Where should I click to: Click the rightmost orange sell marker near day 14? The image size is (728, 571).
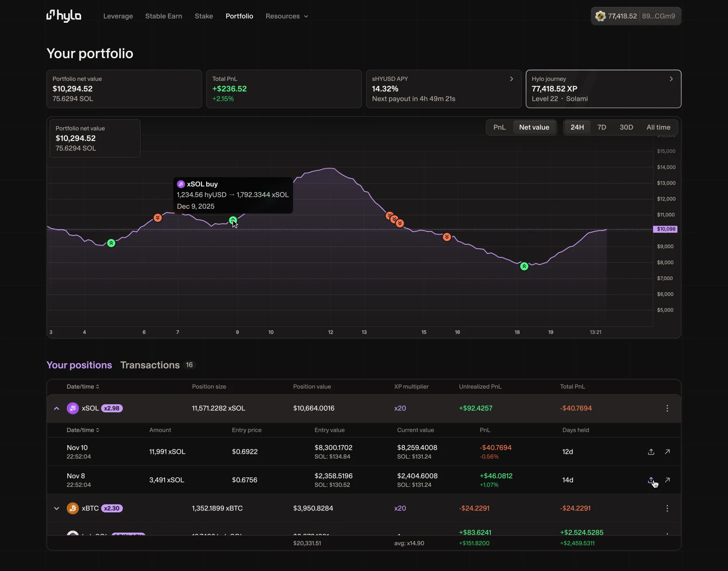tap(399, 223)
